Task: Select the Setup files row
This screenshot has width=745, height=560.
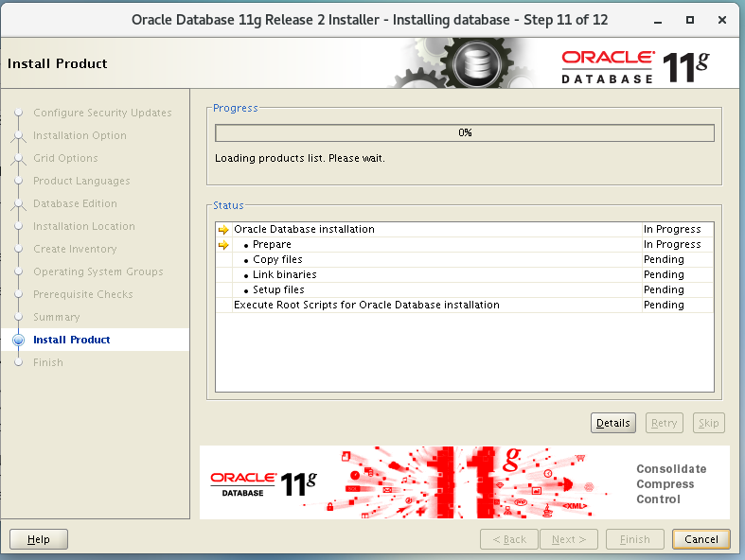Action: 465,289
